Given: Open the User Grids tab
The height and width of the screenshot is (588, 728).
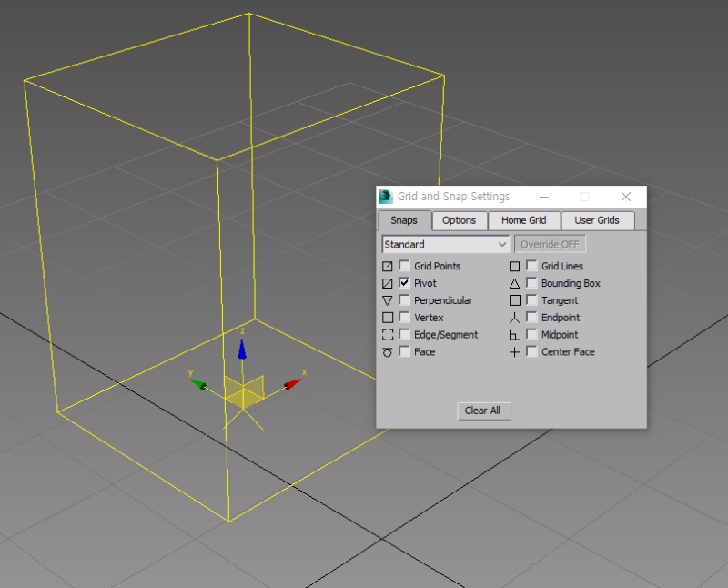Looking at the screenshot, I should (x=598, y=220).
